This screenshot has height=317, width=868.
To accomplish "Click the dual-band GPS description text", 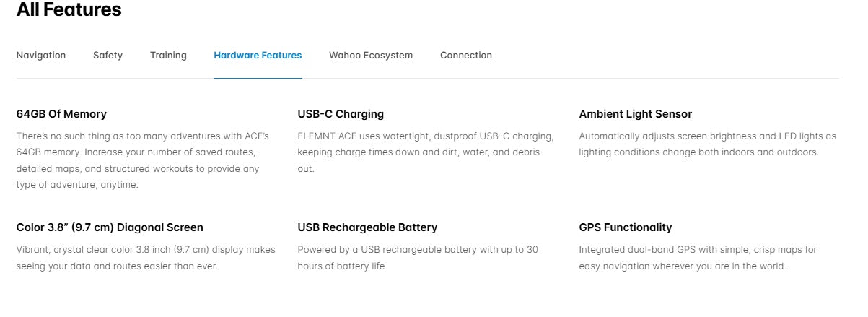I will click(x=698, y=258).
